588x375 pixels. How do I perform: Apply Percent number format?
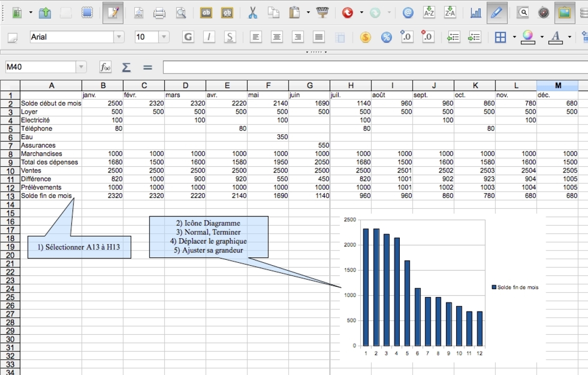387,37
